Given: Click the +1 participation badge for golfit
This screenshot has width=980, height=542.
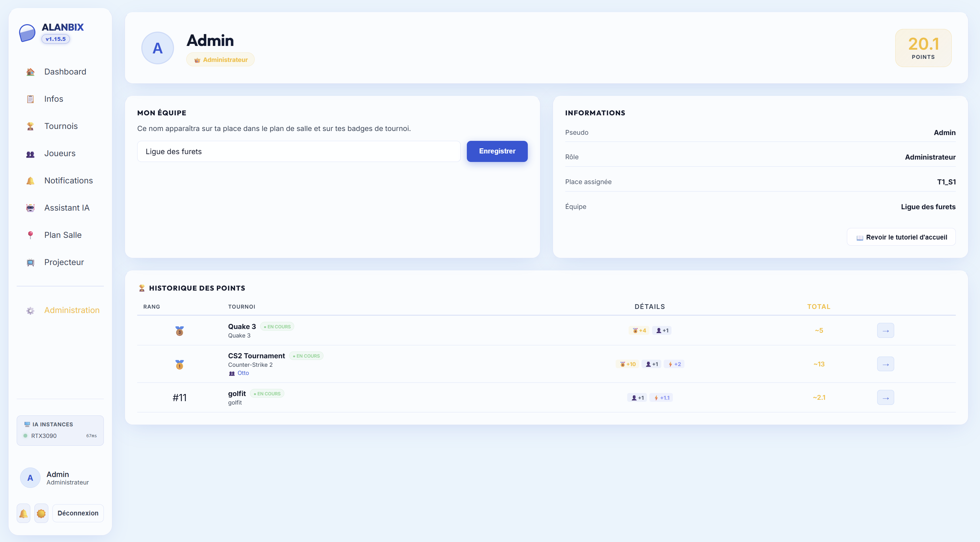Looking at the screenshot, I should point(637,397).
